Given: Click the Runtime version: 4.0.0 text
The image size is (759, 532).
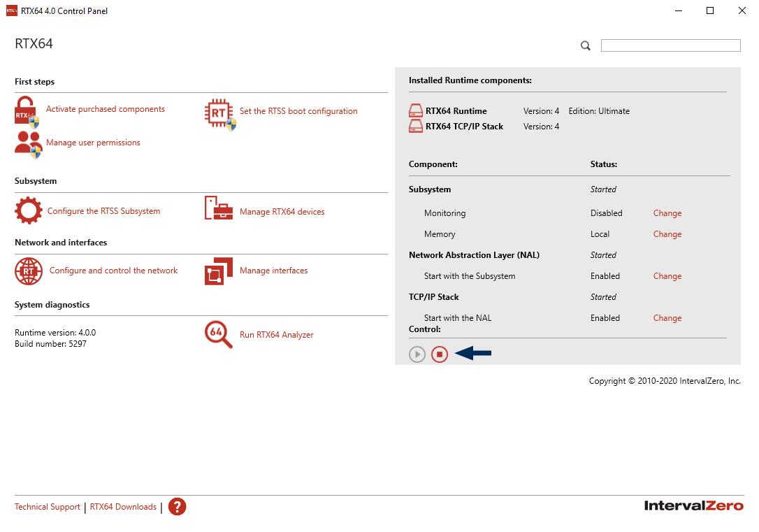Looking at the screenshot, I should (55, 333).
